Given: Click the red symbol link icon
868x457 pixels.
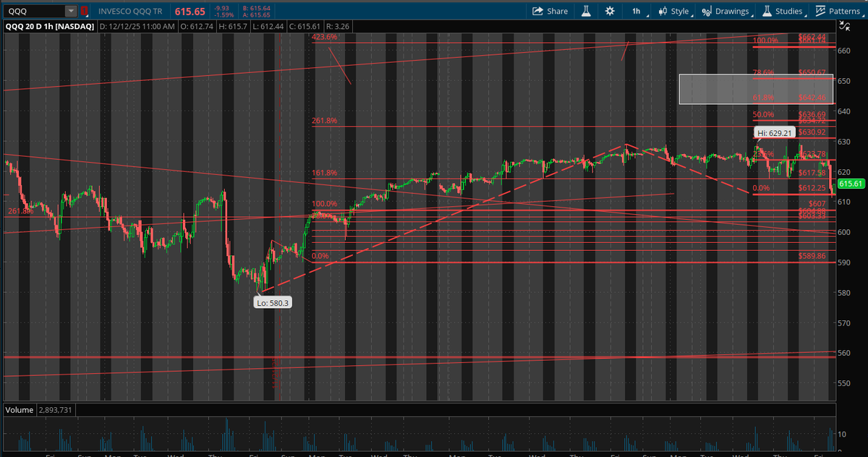Looking at the screenshot, I should tap(85, 11).
